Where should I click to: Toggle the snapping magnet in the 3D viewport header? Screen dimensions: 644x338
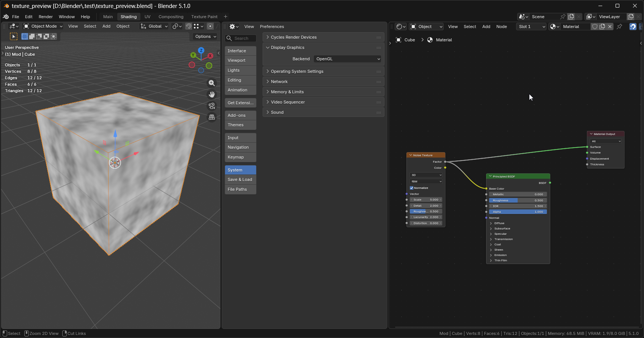coord(188,26)
